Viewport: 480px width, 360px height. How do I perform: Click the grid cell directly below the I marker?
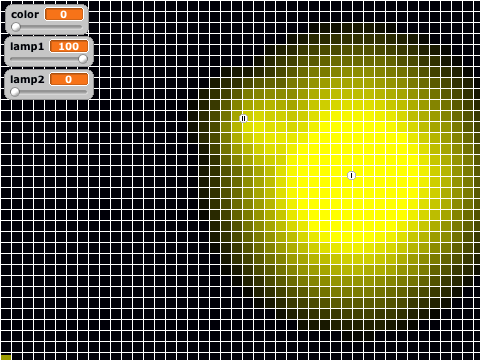(352, 188)
